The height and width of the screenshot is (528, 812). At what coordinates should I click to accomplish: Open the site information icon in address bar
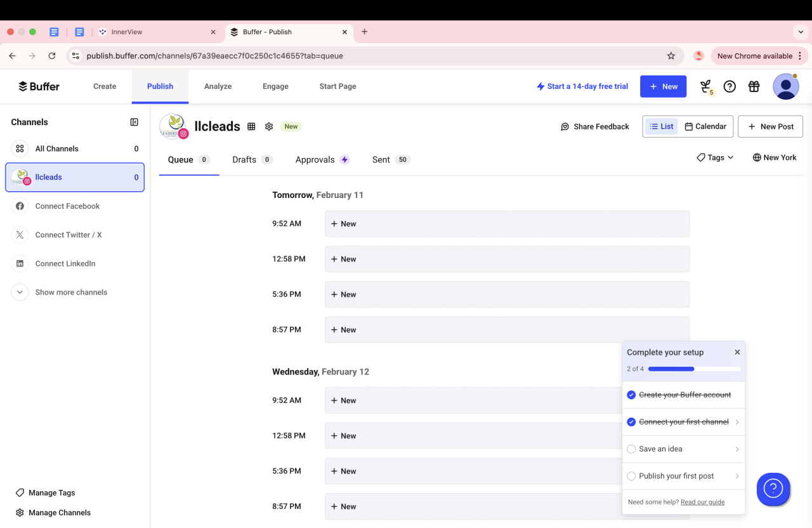pos(75,56)
